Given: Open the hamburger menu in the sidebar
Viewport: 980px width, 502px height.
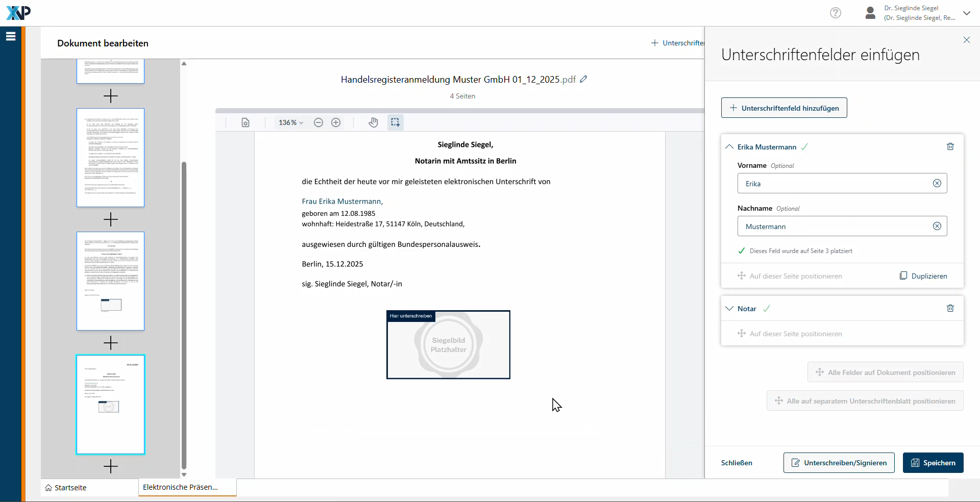Looking at the screenshot, I should click(11, 36).
